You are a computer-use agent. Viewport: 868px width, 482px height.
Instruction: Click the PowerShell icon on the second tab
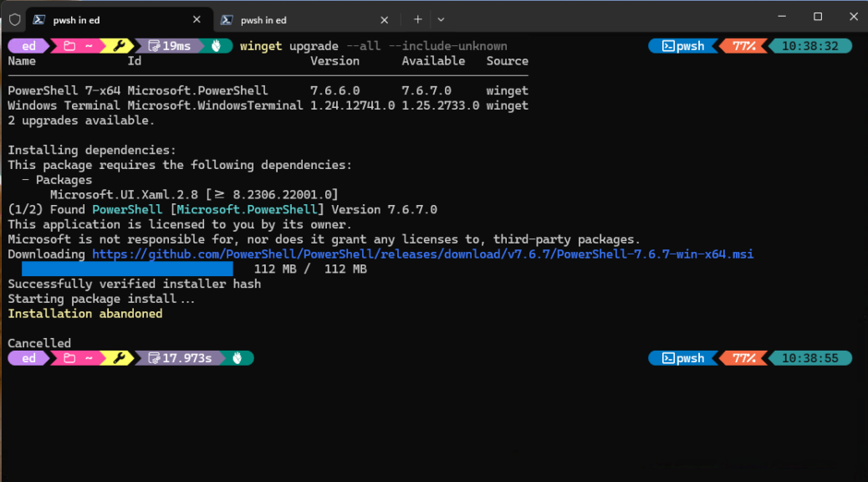(x=227, y=20)
